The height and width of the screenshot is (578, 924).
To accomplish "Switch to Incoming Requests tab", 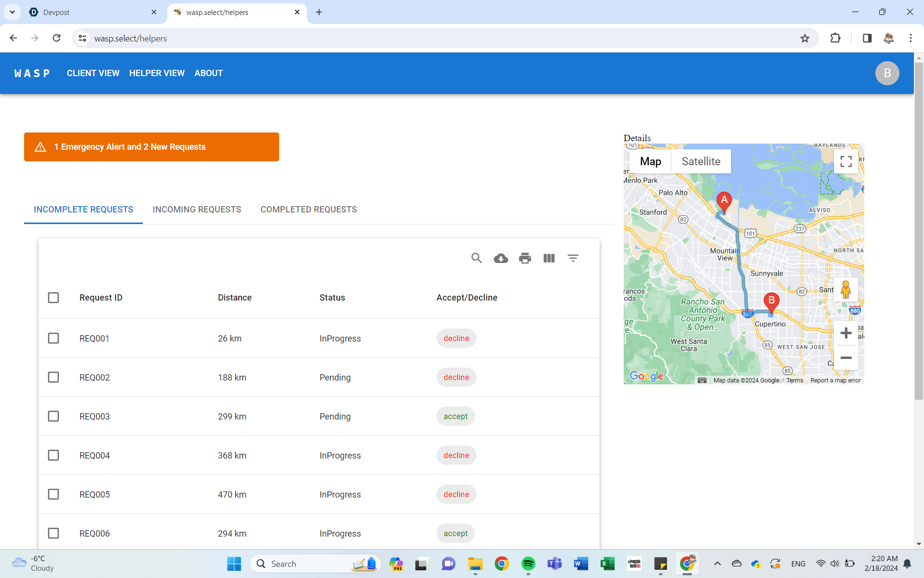I will point(197,210).
